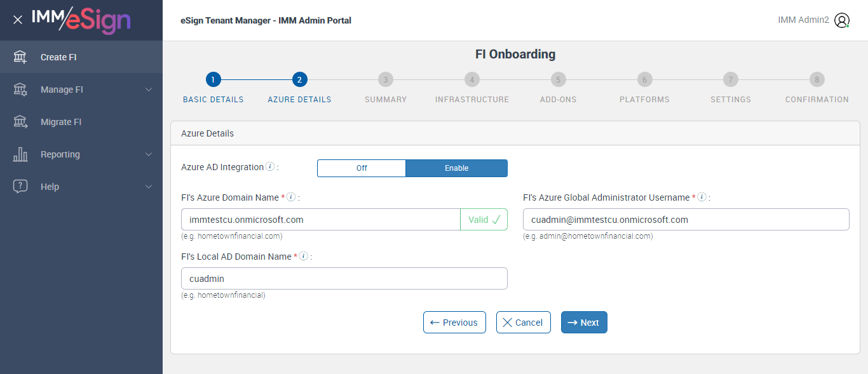The image size is (868, 374).
Task: Click the 'FI Onboarding' heading
Action: (515, 55)
